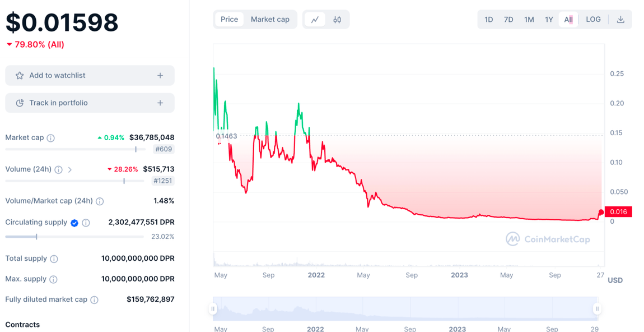Image resolution: width=644 pixels, height=332 pixels.
Task: Click the plus sign on Add to watchlist
Action: click(160, 75)
